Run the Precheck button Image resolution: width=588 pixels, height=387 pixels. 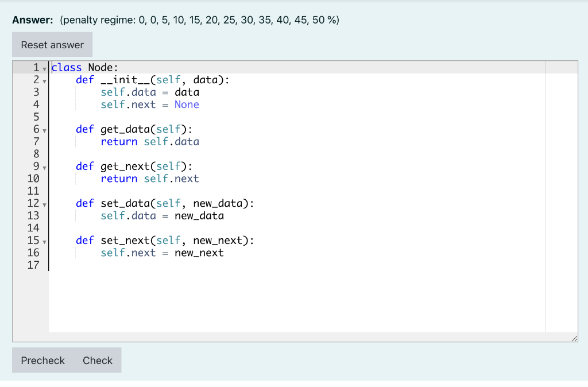point(42,361)
